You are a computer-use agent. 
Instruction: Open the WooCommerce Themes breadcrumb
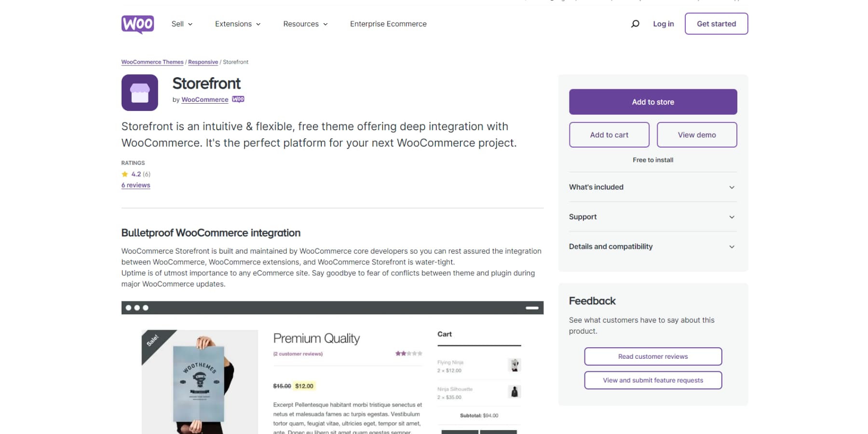(152, 62)
